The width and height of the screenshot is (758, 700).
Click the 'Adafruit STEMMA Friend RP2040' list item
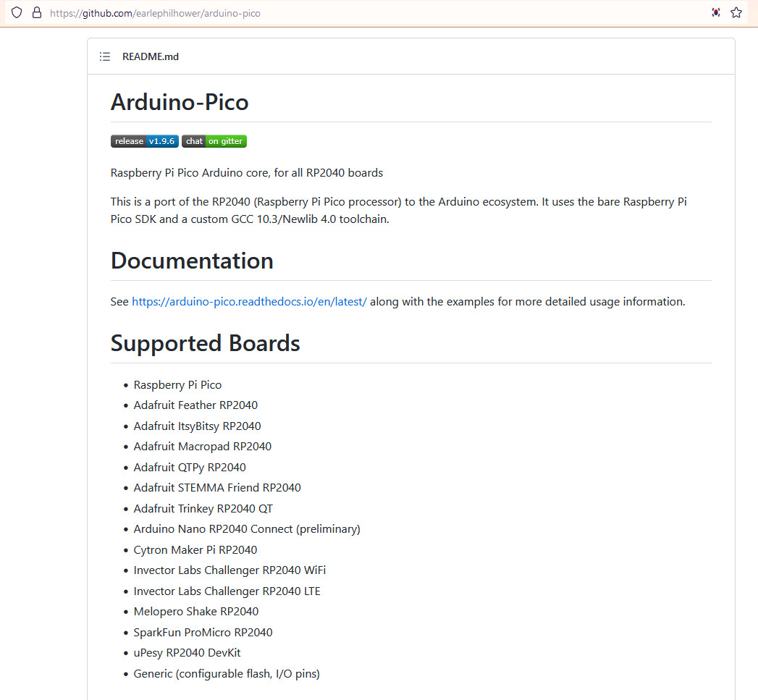coord(217,488)
